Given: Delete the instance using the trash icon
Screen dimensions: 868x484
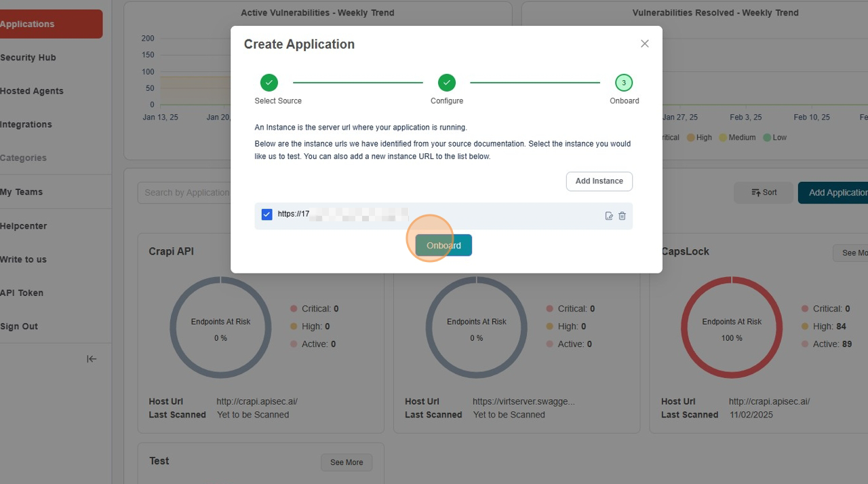Looking at the screenshot, I should click(x=622, y=216).
